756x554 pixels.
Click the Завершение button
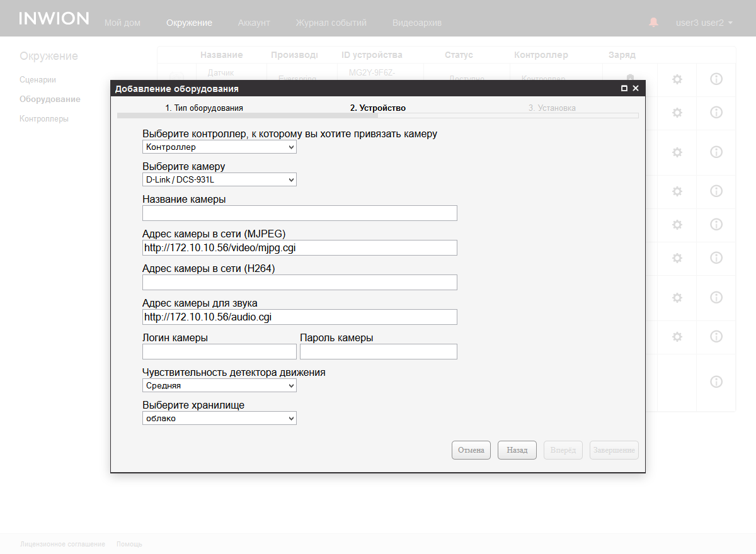(x=614, y=451)
